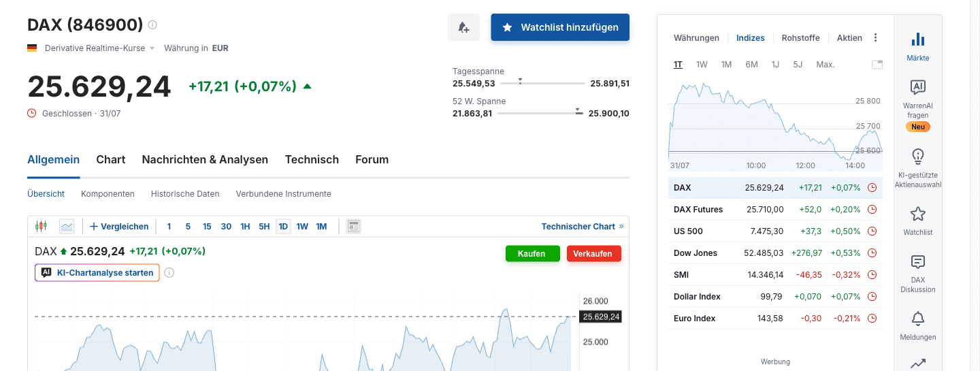The image size is (980, 371).
Task: Select area chart type icon
Action: tap(67, 226)
